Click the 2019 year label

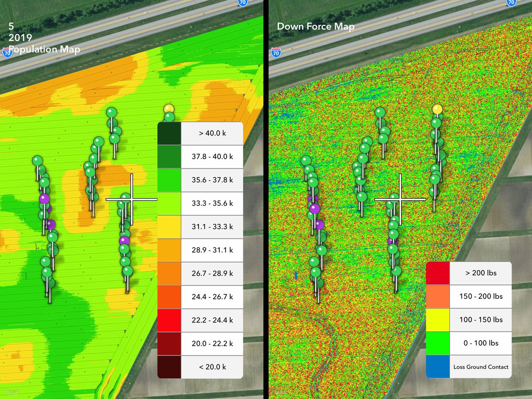[20, 38]
